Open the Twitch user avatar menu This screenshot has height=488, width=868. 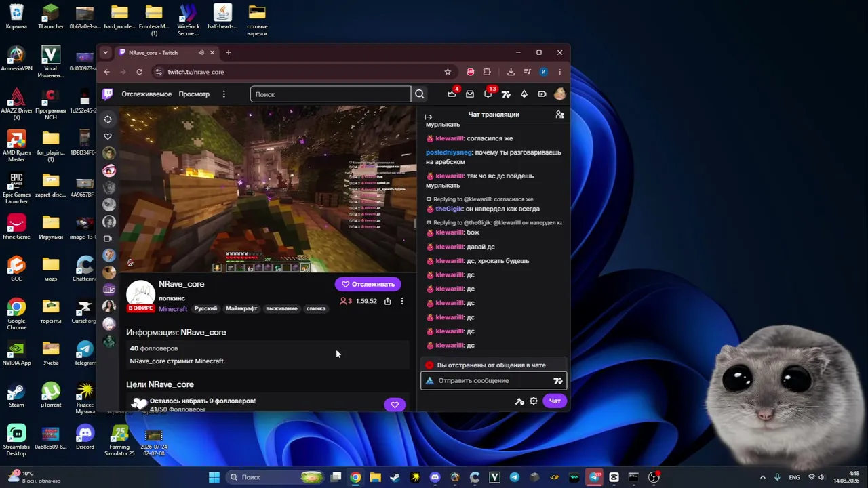(559, 94)
